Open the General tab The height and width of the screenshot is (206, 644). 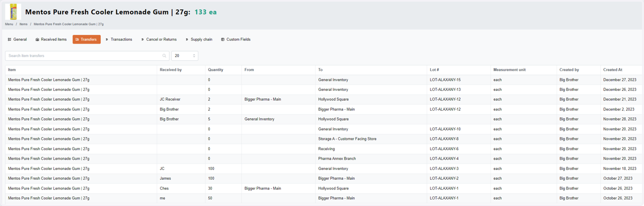pos(17,39)
